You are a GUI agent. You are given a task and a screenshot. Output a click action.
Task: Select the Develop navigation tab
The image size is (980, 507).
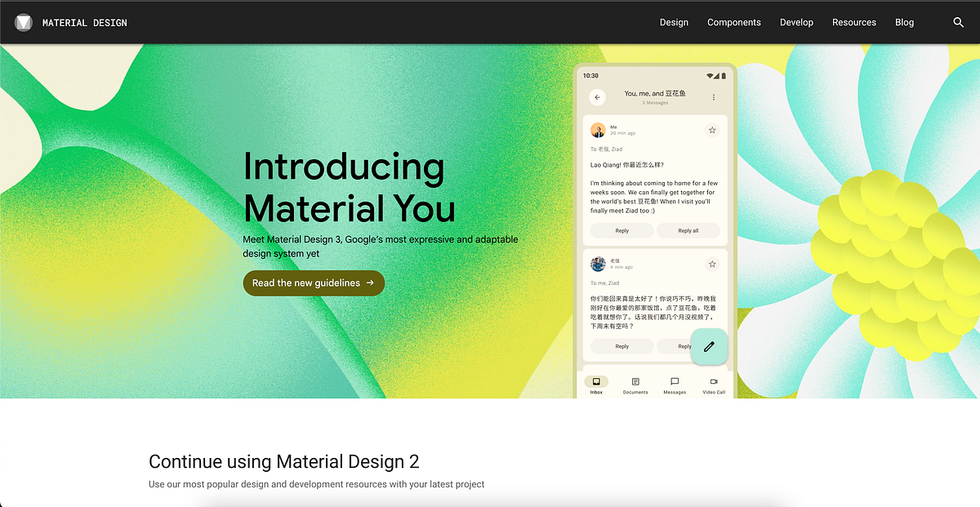[x=796, y=22]
